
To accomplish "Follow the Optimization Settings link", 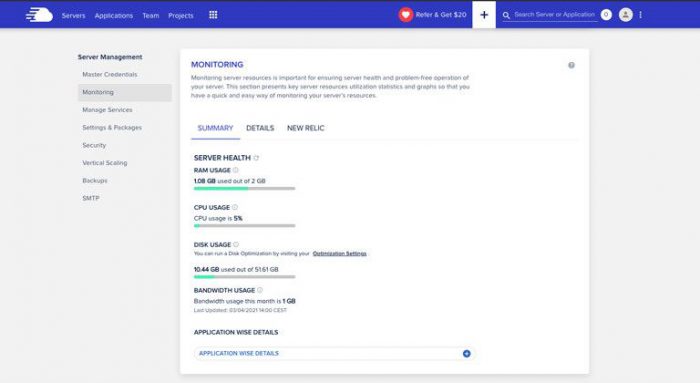I will 340,254.
